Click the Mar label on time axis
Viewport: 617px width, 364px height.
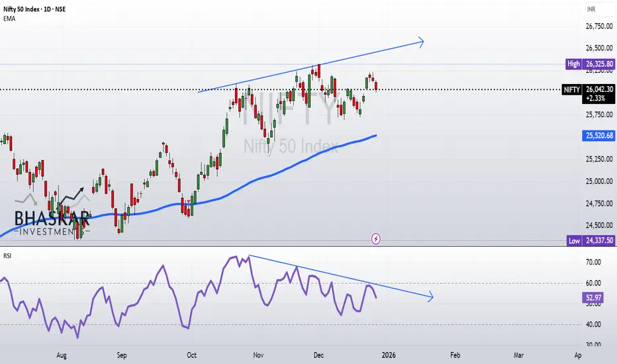pos(518,355)
